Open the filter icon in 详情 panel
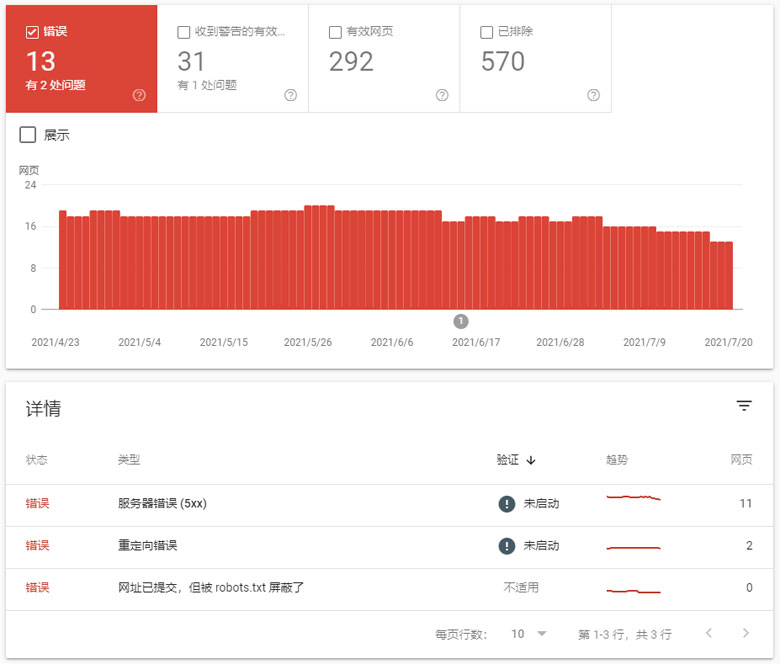 coord(744,406)
